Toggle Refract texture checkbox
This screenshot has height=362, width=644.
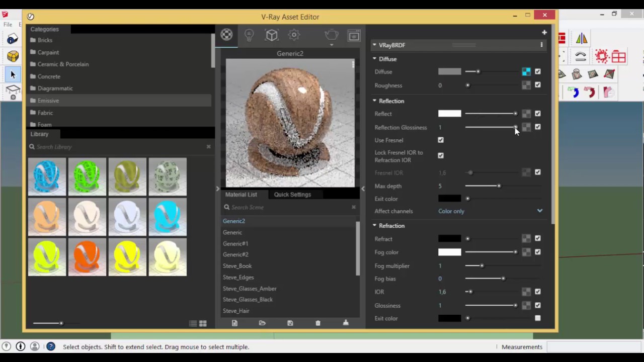click(538, 238)
